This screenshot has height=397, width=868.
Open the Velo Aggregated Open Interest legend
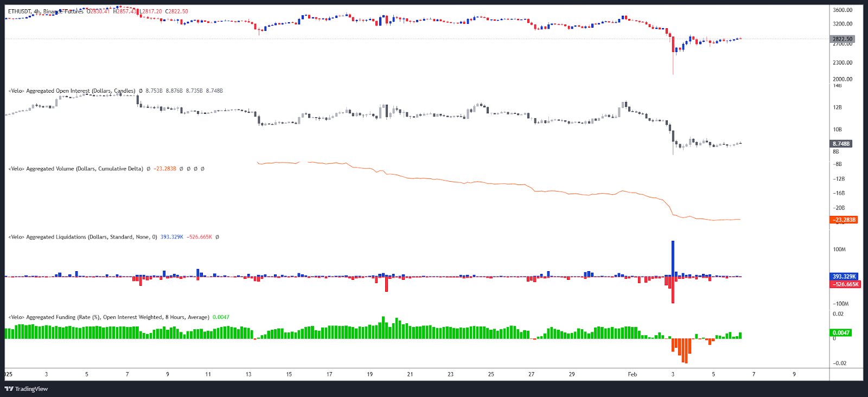pyautogui.click(x=72, y=91)
